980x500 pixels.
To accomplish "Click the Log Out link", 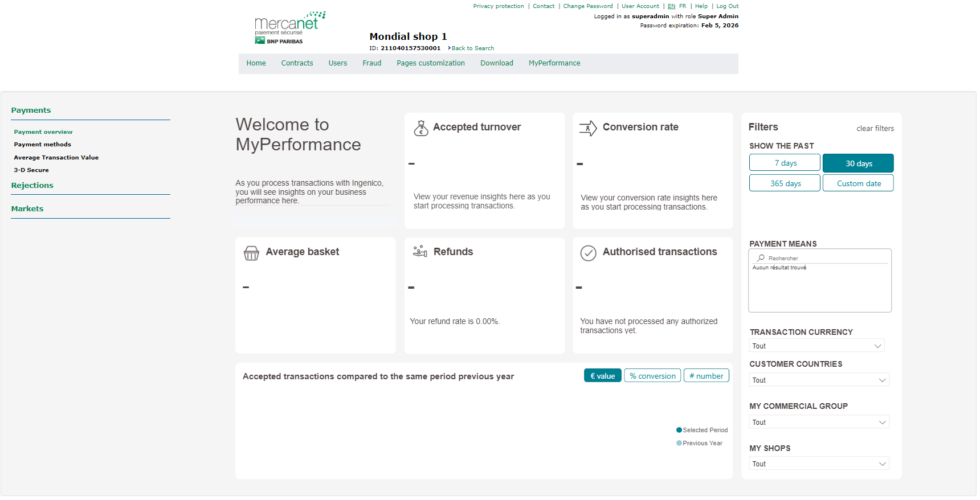I will click(x=727, y=6).
